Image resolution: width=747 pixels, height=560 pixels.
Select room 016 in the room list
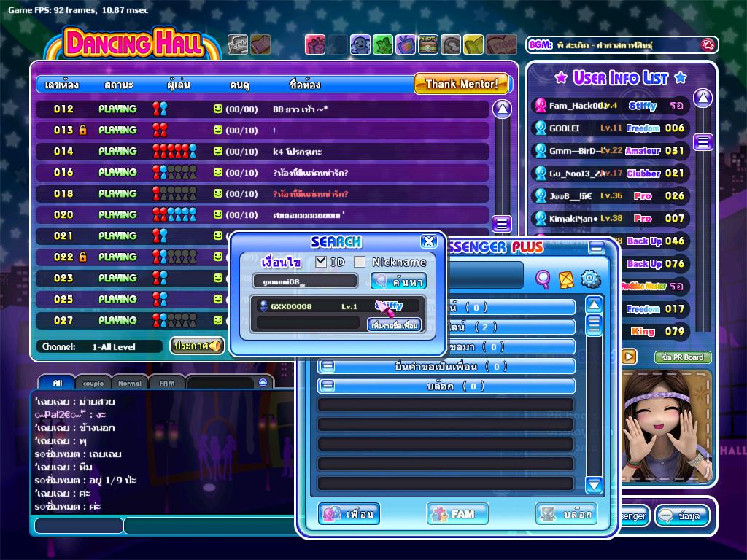pos(263,172)
